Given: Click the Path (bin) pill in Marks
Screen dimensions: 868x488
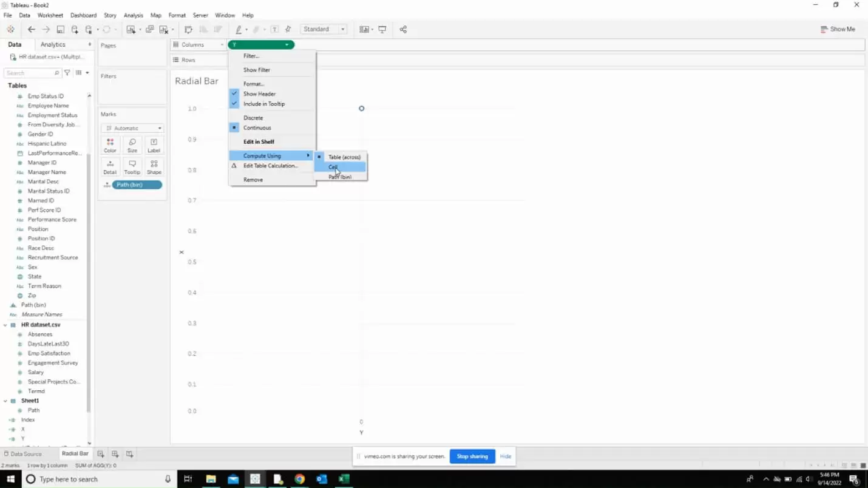Looking at the screenshot, I should 137,185.
